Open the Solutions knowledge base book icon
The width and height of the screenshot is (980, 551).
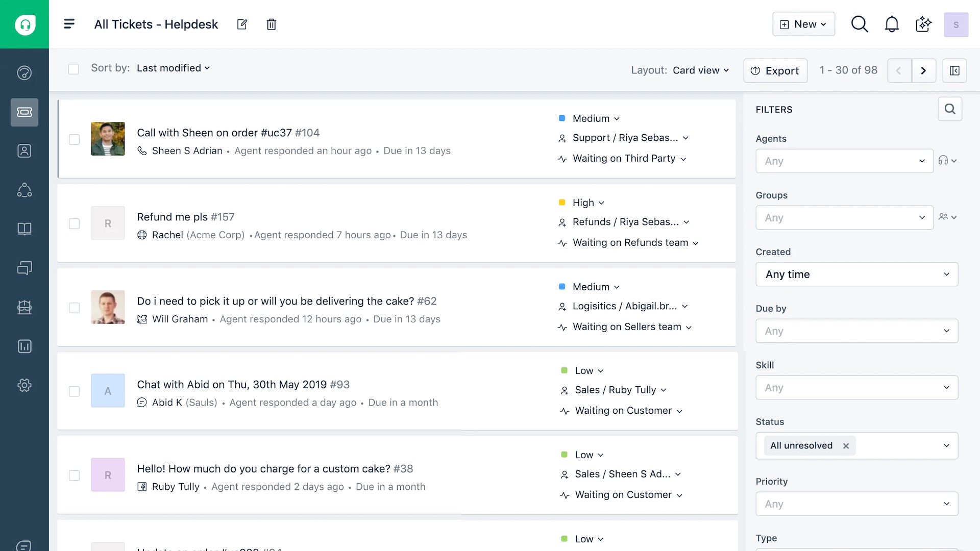click(x=24, y=229)
